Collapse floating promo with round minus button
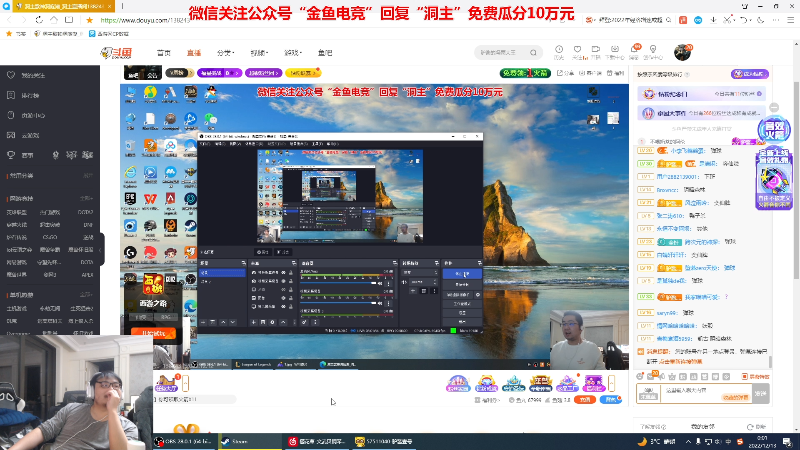This screenshot has height=450, width=800. (x=774, y=107)
